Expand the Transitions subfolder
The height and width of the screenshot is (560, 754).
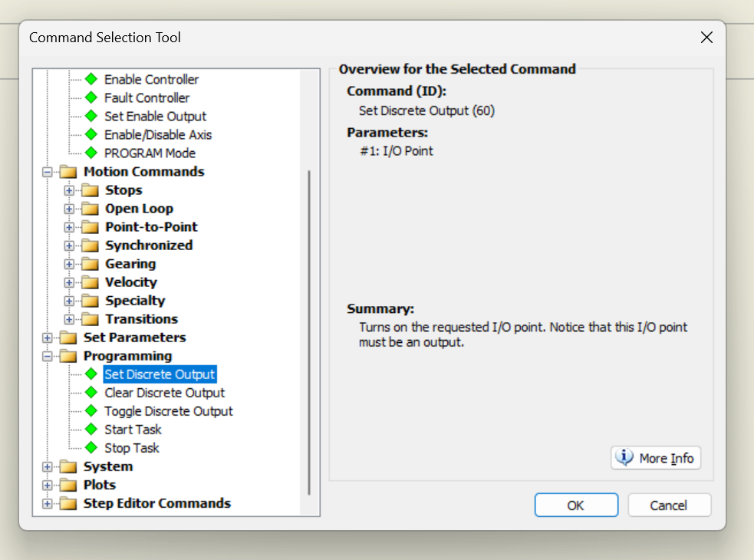coord(69,319)
